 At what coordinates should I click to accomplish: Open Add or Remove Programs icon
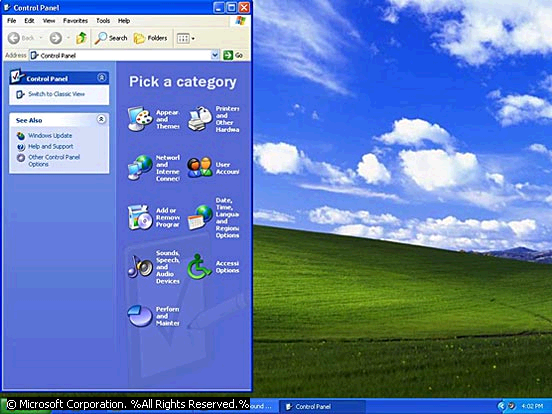click(x=140, y=217)
